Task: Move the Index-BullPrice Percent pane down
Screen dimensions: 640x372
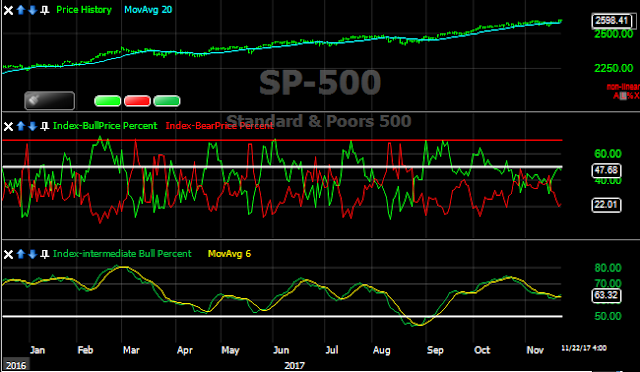Action: coord(33,126)
